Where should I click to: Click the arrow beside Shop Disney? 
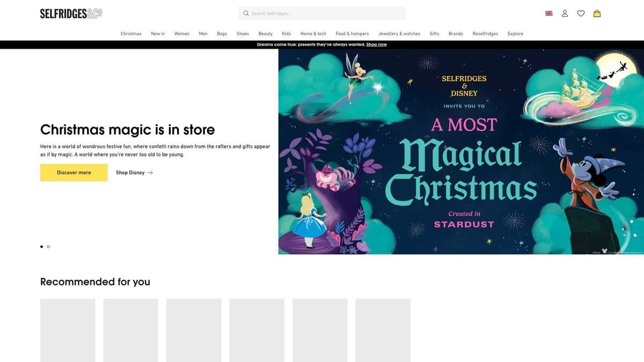(x=150, y=172)
